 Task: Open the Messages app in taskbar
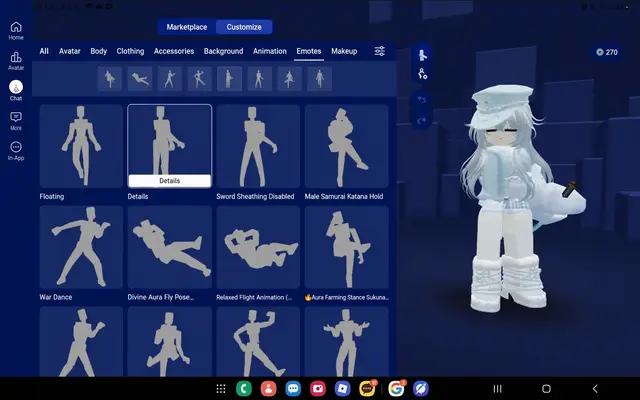293,389
